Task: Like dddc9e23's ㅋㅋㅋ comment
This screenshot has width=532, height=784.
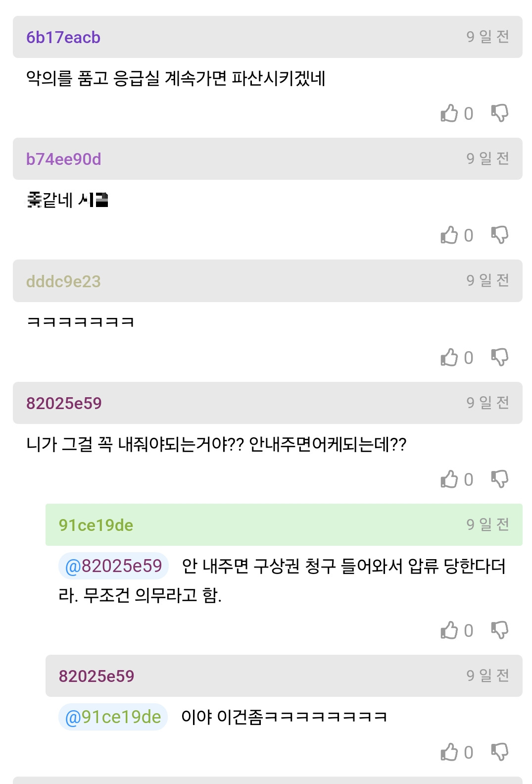Action: [449, 357]
